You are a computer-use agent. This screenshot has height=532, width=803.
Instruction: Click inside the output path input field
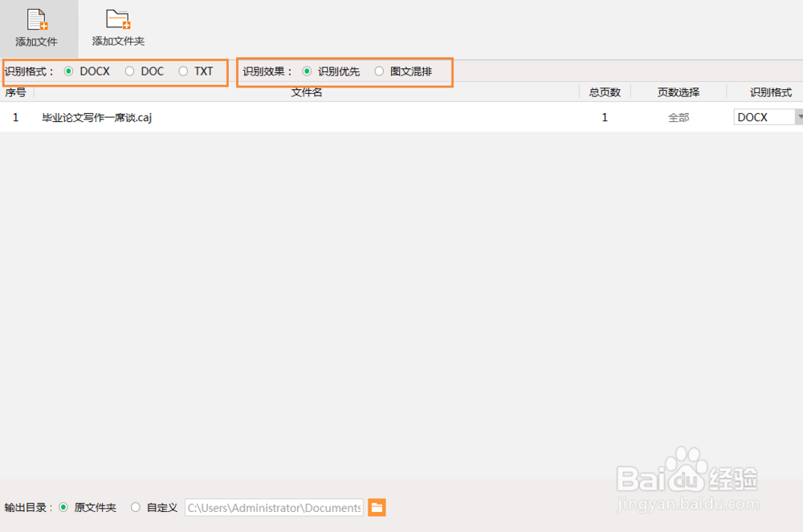click(x=273, y=507)
